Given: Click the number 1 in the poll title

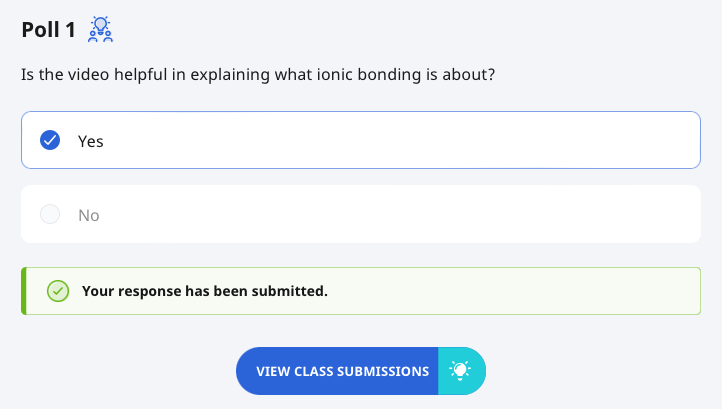Looking at the screenshot, I should (70, 30).
